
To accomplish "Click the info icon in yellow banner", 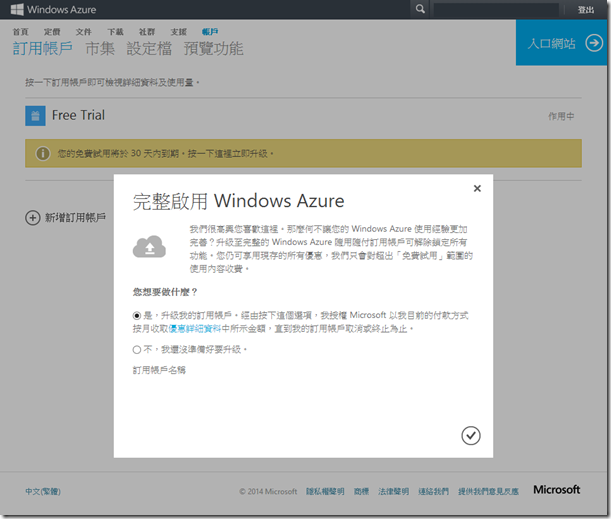I will click(43, 154).
